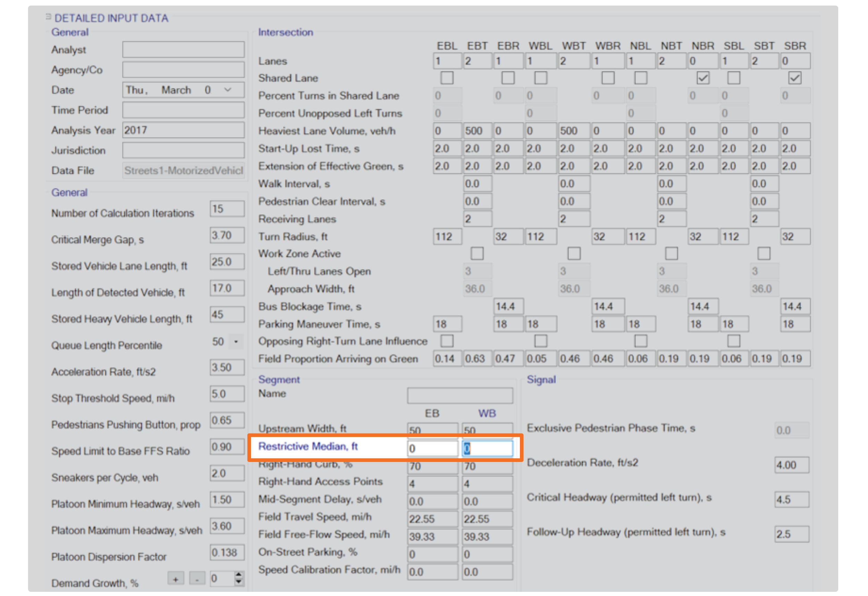Click the Analyst input field
This screenshot has height=596, width=868.
(x=183, y=49)
